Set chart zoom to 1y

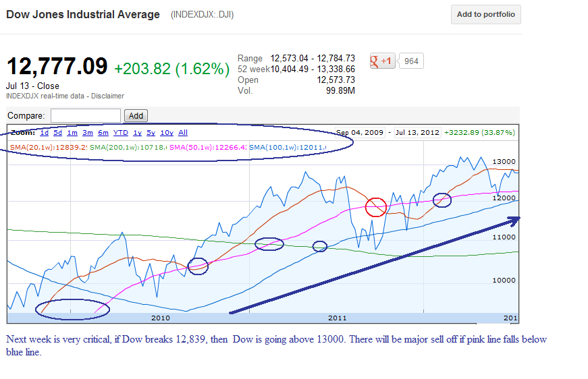(138, 133)
